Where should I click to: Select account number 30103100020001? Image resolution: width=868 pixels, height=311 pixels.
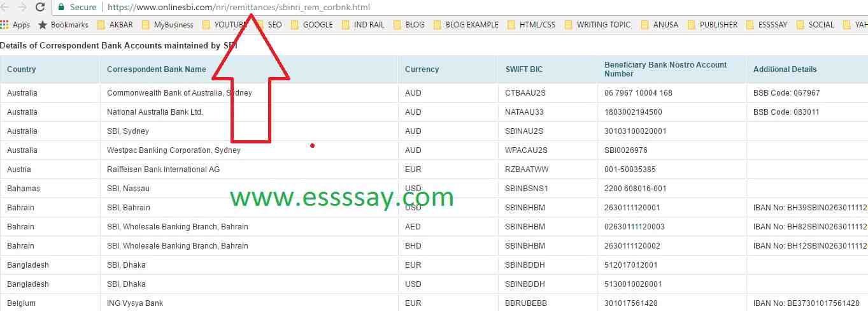tap(636, 131)
